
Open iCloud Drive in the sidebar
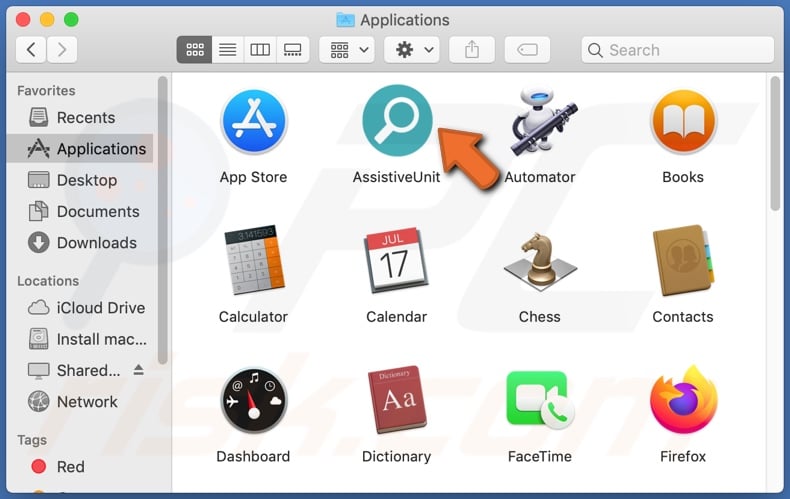80,307
